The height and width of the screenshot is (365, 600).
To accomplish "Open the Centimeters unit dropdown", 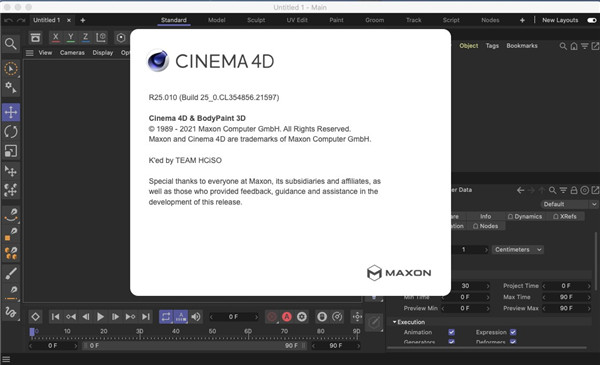I will (x=518, y=250).
